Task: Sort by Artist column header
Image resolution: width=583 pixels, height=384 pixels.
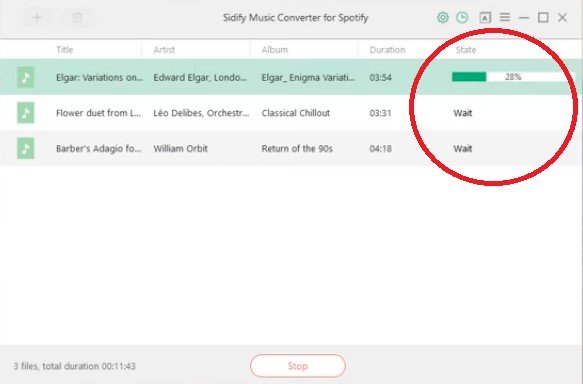Action: point(164,50)
